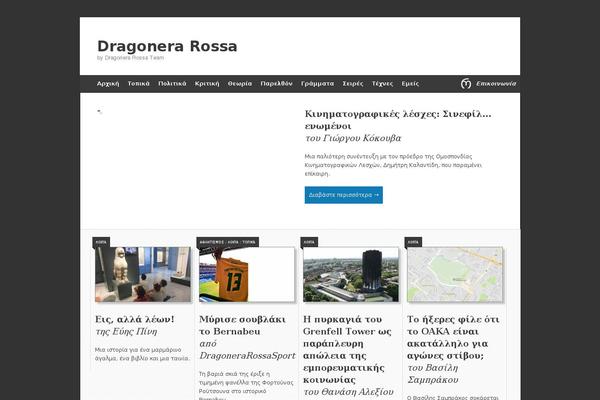This screenshot has height=400, width=600.
Task: Go to the Πολιτικά section
Action: coord(172,83)
